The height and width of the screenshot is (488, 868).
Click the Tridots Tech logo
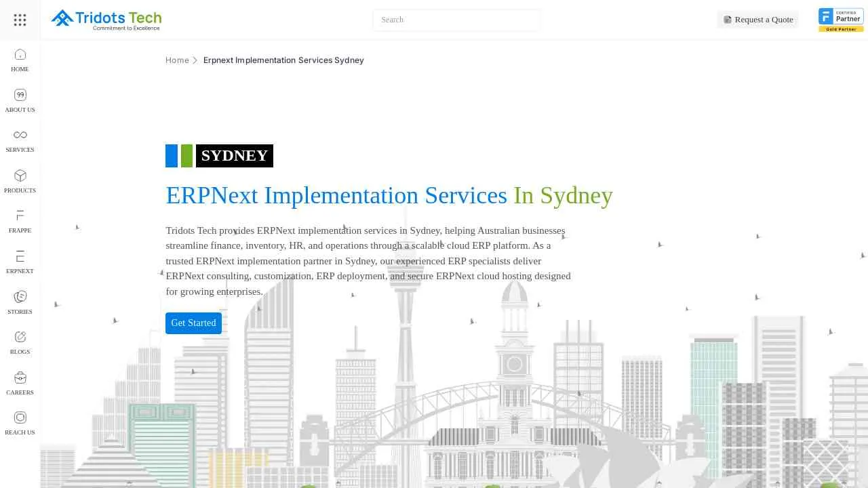click(106, 20)
